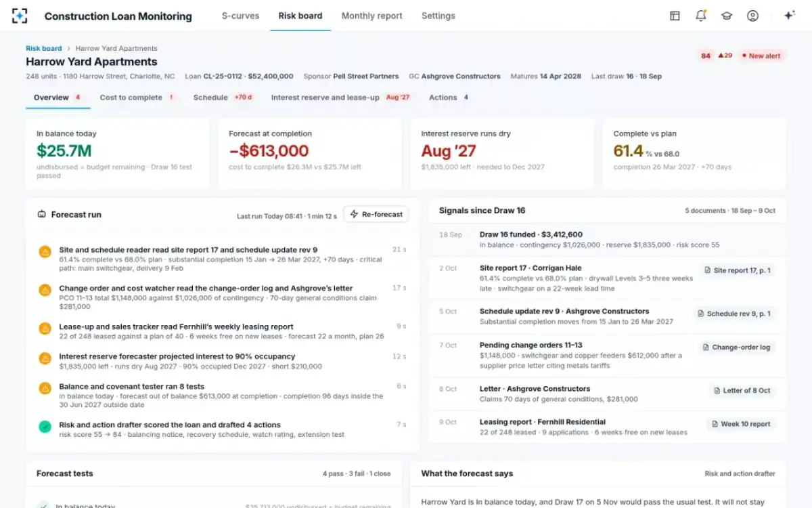Click the risk score 84 badge

[x=706, y=56]
